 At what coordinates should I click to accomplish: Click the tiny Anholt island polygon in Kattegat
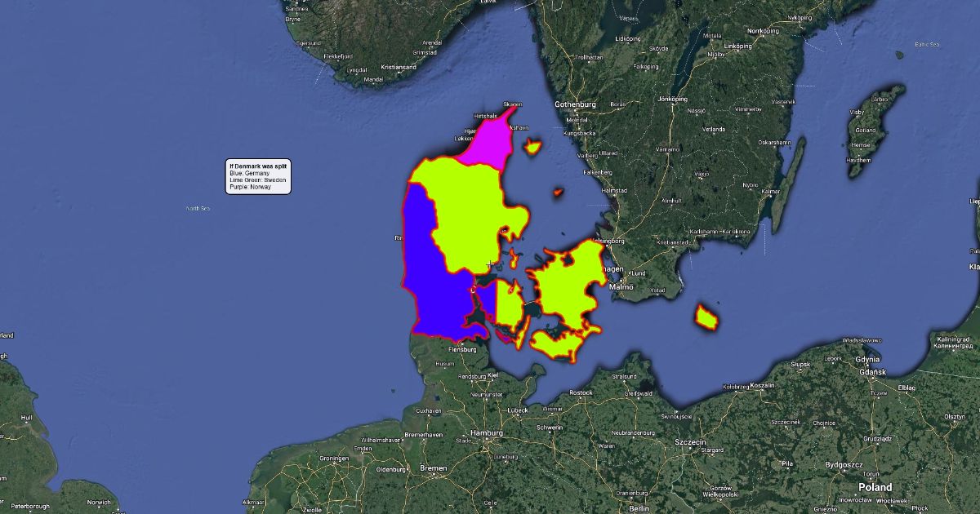click(x=558, y=193)
